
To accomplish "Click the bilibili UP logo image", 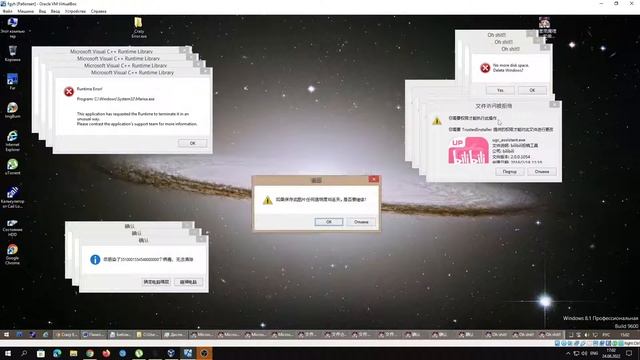I will [x=469, y=151].
